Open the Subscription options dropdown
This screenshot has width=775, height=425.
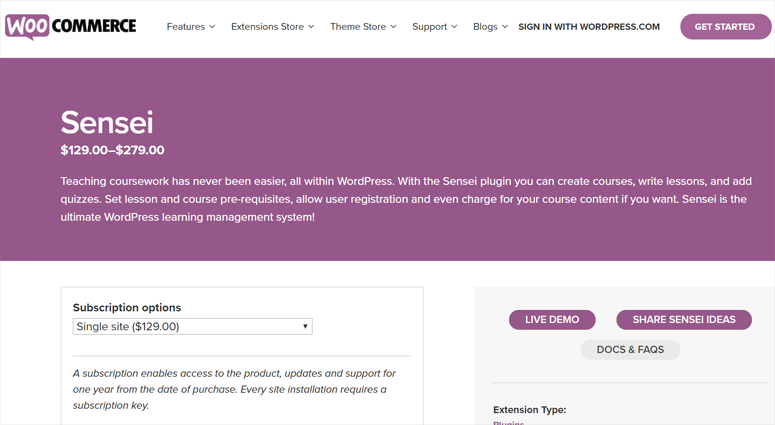click(192, 327)
